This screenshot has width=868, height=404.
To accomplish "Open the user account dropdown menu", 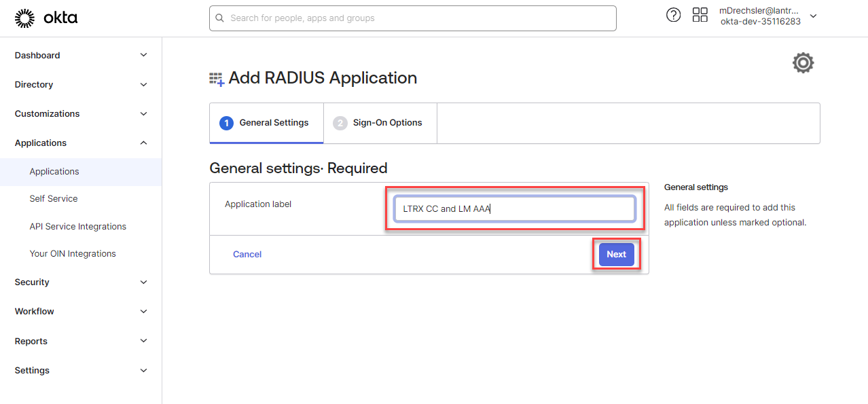I will click(x=813, y=16).
